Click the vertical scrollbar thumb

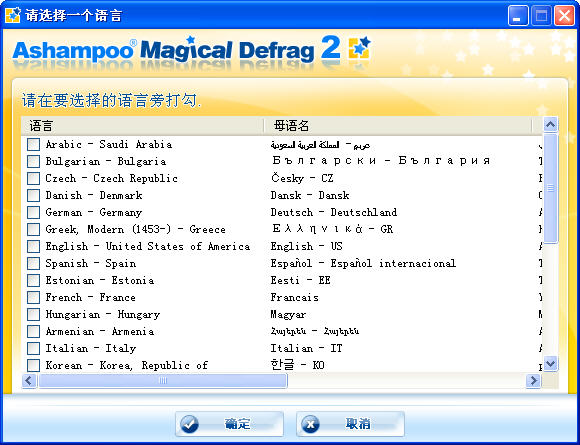pos(550,189)
